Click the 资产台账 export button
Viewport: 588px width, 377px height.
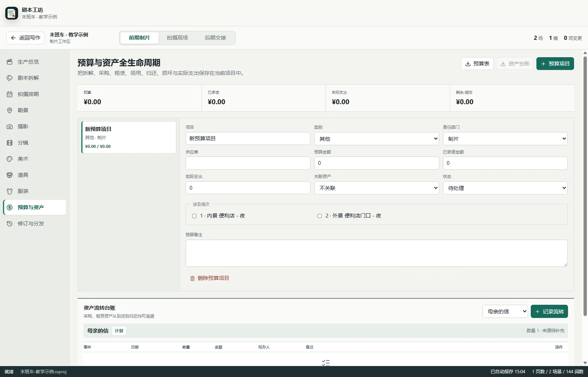click(x=515, y=64)
